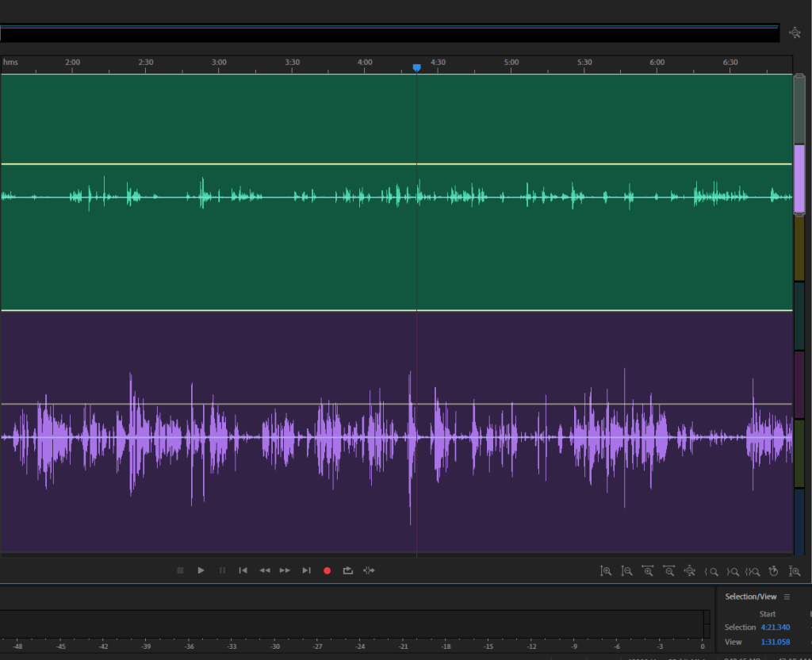The width and height of the screenshot is (812, 660).
Task: Click the Stop button in transport
Action: [x=180, y=570]
